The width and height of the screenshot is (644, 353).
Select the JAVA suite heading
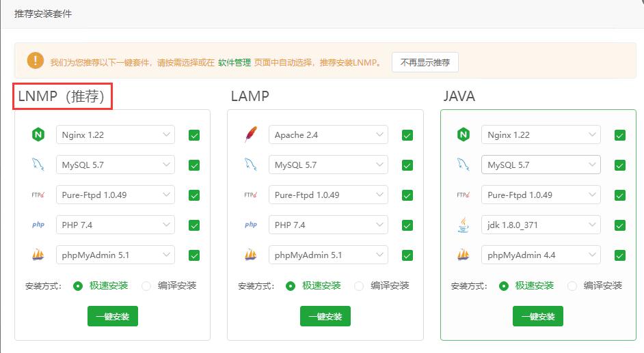coord(459,97)
